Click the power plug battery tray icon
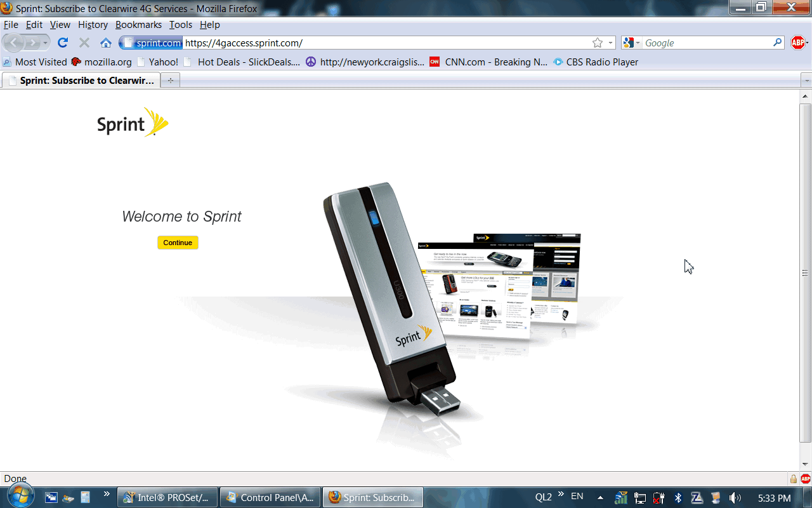The image size is (812, 508). point(659,497)
